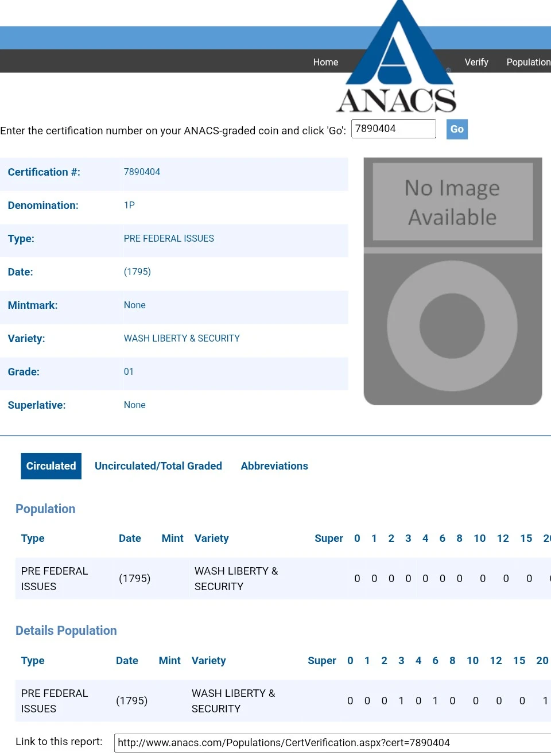Image resolution: width=551 pixels, height=756 pixels.
Task: Select the Circulated tab
Action: (x=51, y=466)
